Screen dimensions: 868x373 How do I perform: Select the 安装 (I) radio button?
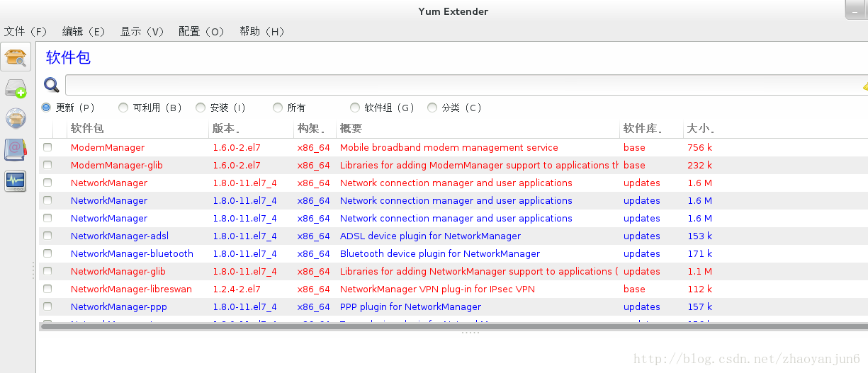(201, 108)
